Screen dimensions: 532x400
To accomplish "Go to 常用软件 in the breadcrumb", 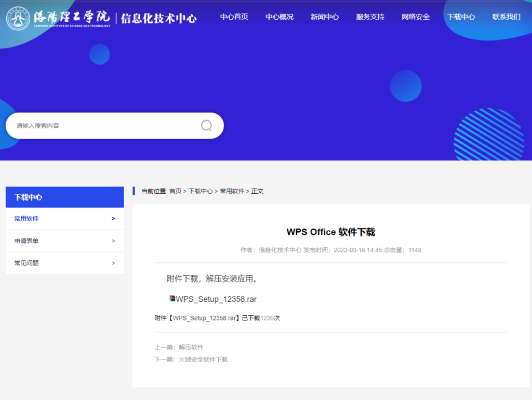I will coord(232,191).
